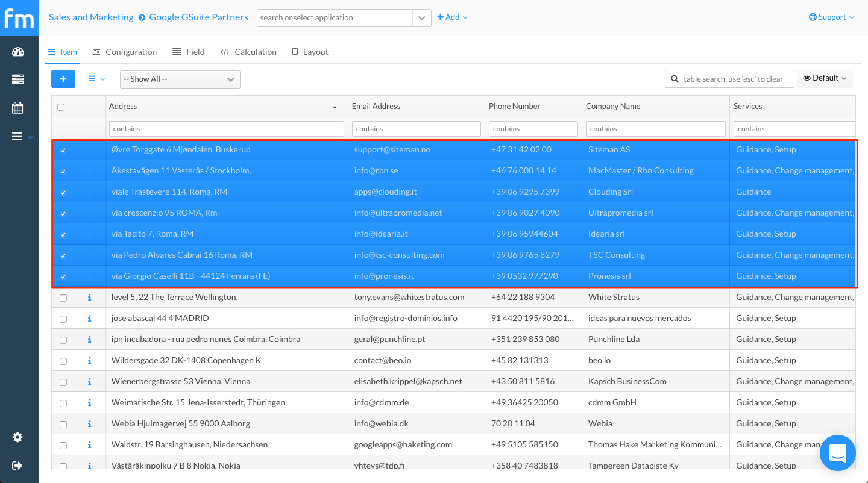Select the ideas para nuevos mercados cell

click(x=656, y=318)
